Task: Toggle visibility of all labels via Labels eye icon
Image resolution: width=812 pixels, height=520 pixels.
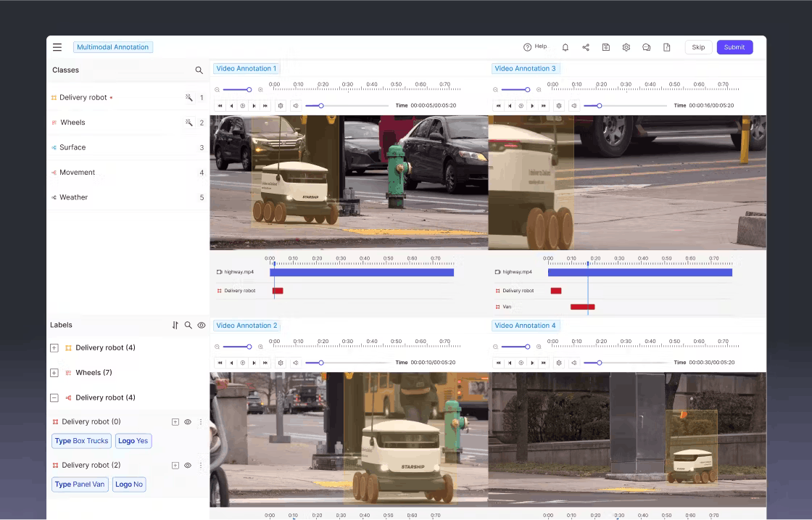Action: point(202,325)
